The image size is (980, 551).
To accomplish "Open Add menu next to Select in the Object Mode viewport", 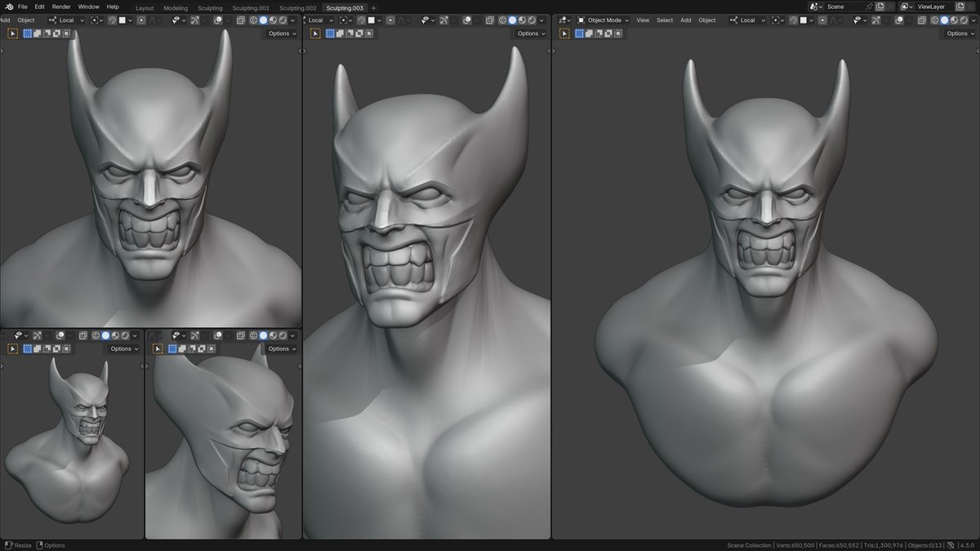I will coord(685,20).
